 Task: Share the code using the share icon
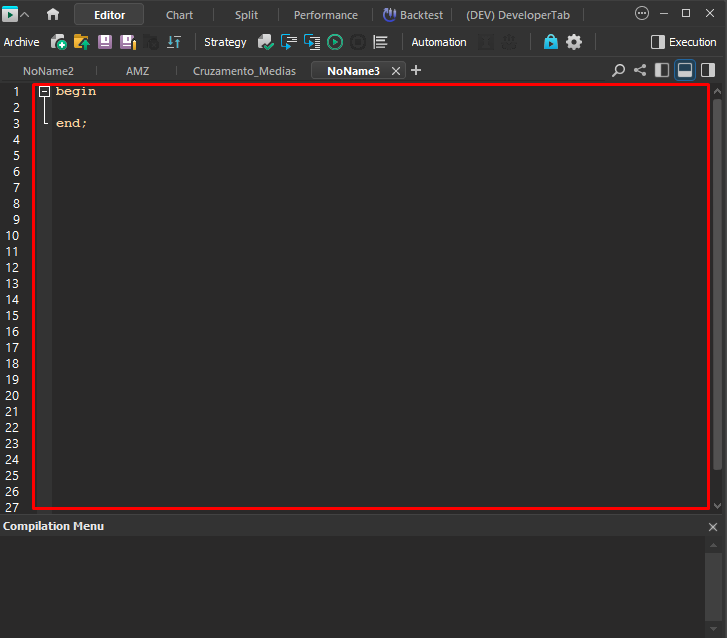click(640, 70)
